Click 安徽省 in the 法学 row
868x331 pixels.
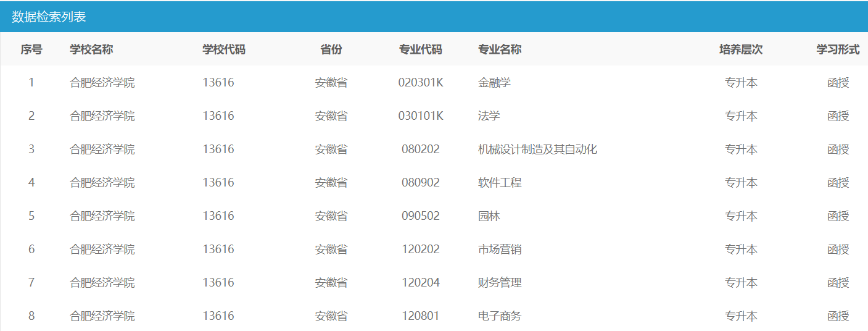tap(331, 115)
